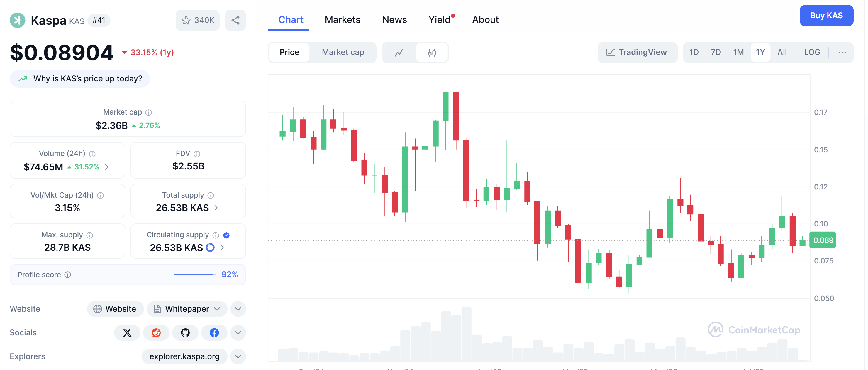Click the Market cap info icon

click(148, 112)
